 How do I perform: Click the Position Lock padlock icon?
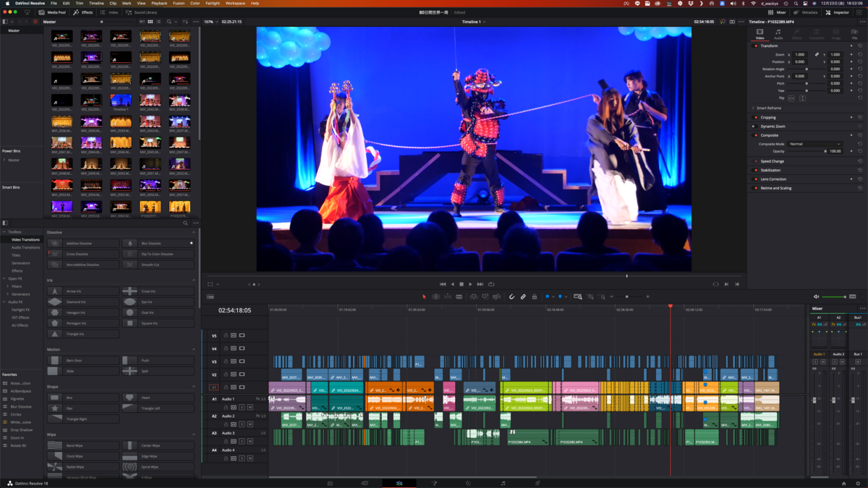tap(535, 296)
